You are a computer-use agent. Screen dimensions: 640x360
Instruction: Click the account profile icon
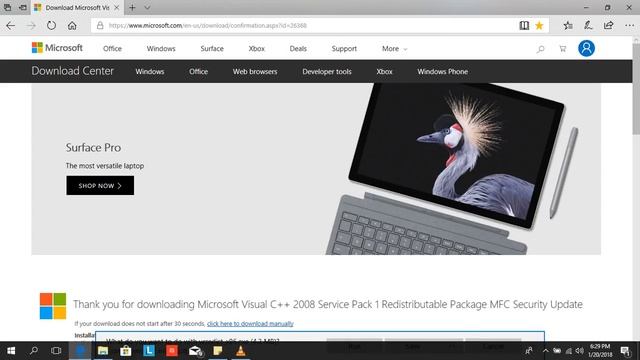[x=586, y=49]
